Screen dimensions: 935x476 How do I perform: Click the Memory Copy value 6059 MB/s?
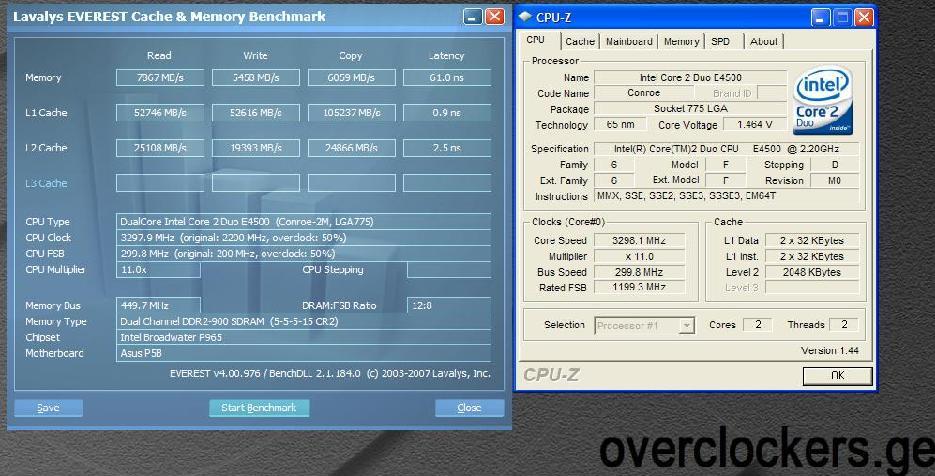[x=351, y=78]
